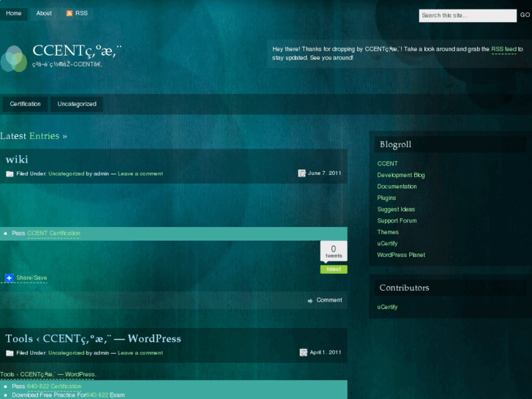
Task: Click Leave a comment under the wiki post
Action: point(140,174)
